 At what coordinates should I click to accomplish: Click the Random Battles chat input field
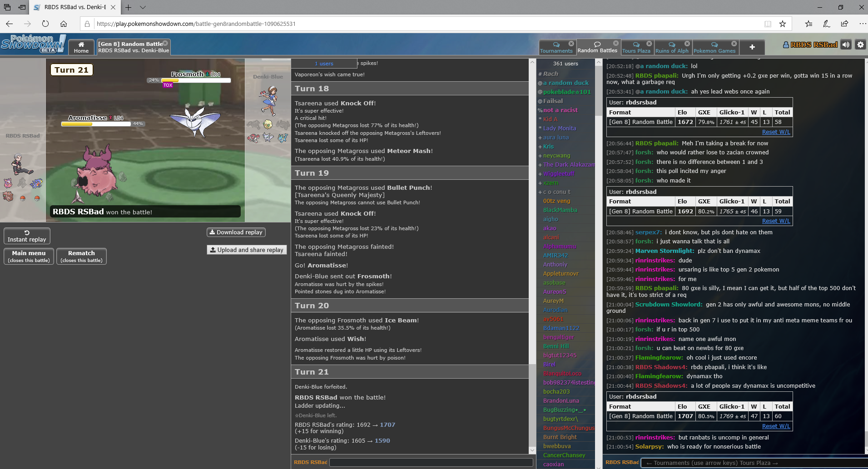(755, 463)
